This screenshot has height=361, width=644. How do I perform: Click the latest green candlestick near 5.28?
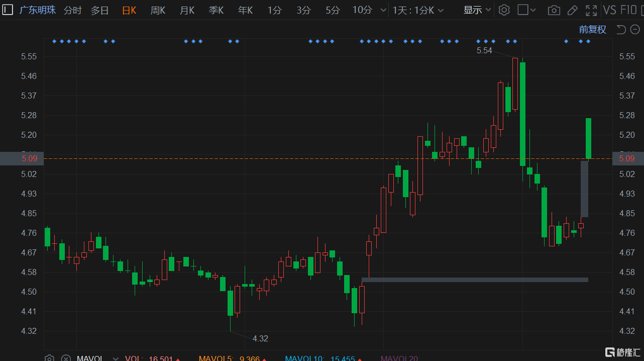click(588, 138)
